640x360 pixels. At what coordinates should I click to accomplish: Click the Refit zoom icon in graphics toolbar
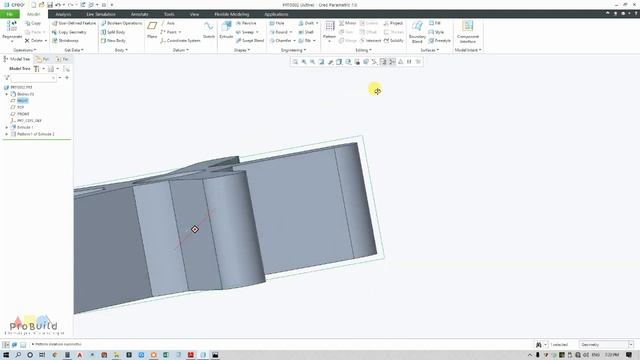click(295, 62)
